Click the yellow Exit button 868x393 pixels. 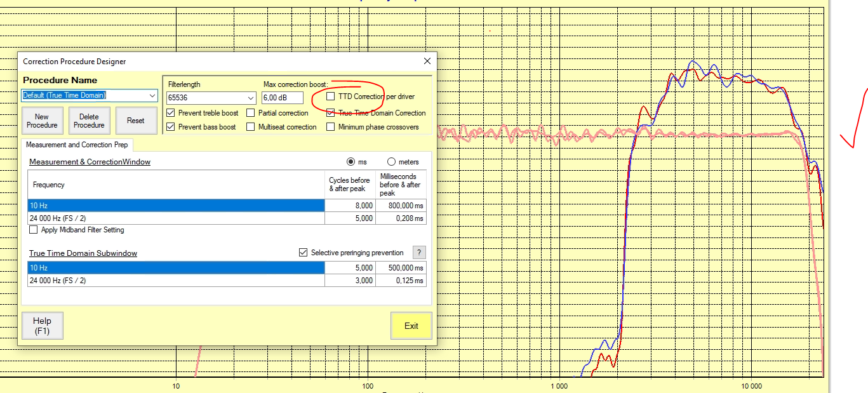click(411, 326)
